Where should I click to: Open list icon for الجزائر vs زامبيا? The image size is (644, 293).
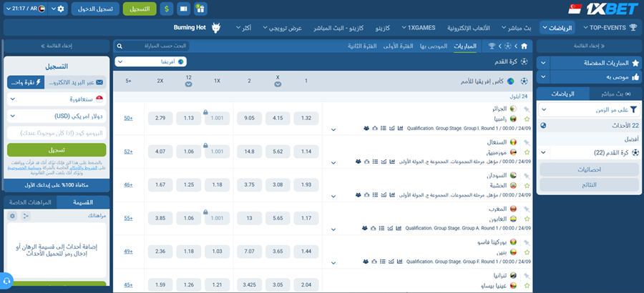(384, 129)
